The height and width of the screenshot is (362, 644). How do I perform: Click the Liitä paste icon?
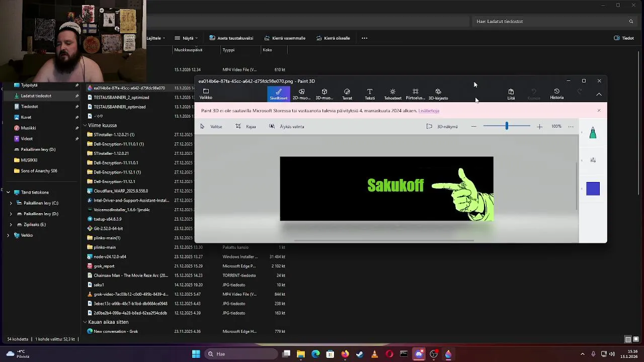pyautogui.click(x=511, y=94)
